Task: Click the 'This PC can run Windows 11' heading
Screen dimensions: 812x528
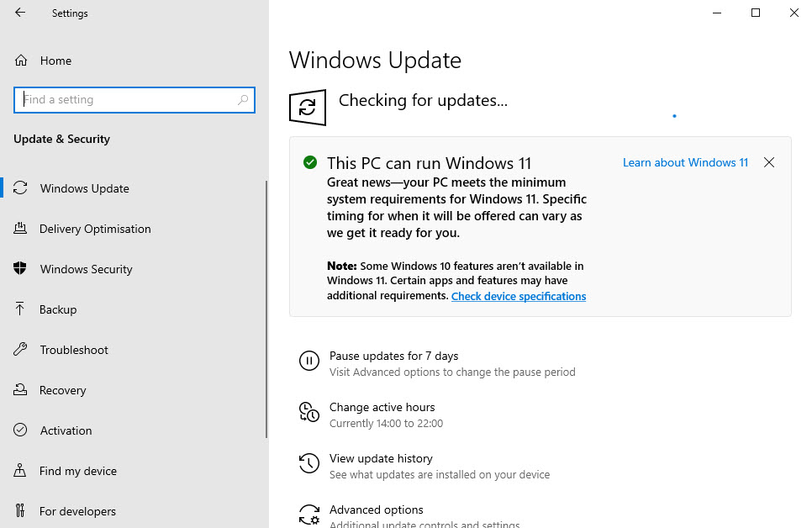Action: click(429, 163)
